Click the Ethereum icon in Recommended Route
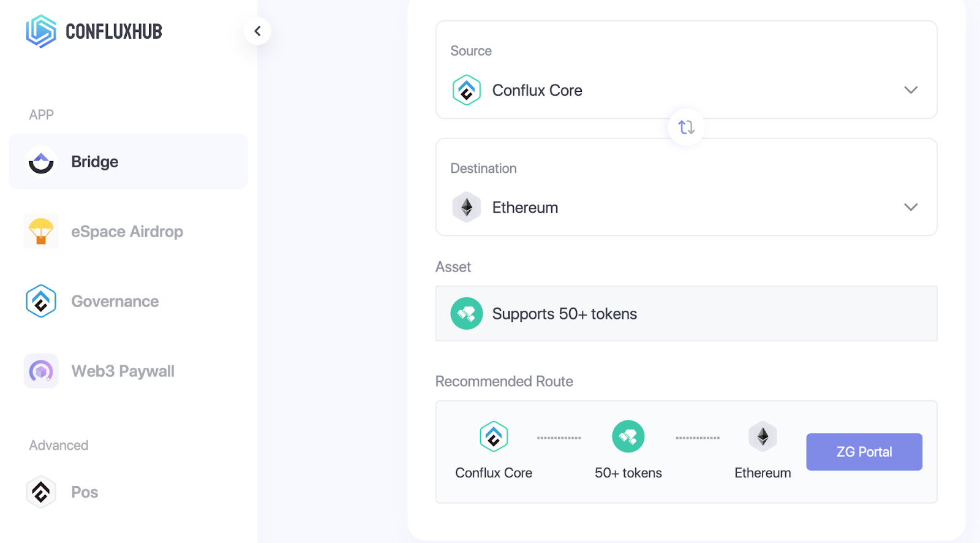The width and height of the screenshot is (980, 543). tap(763, 436)
